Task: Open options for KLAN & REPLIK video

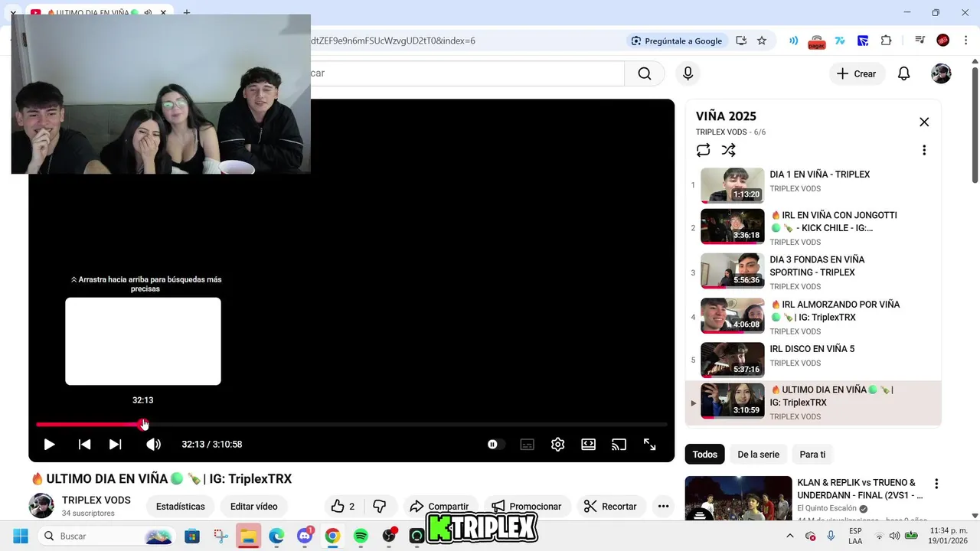Action: (936, 484)
